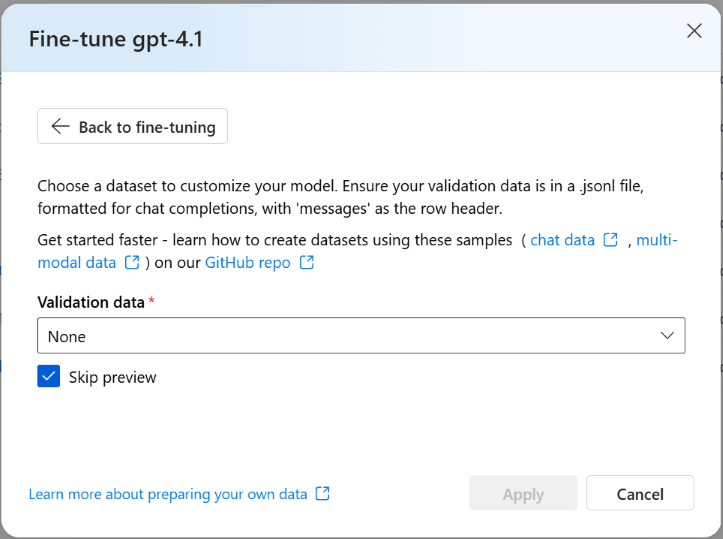The image size is (723, 539).
Task: Go back to fine-tuning
Action: 133,127
